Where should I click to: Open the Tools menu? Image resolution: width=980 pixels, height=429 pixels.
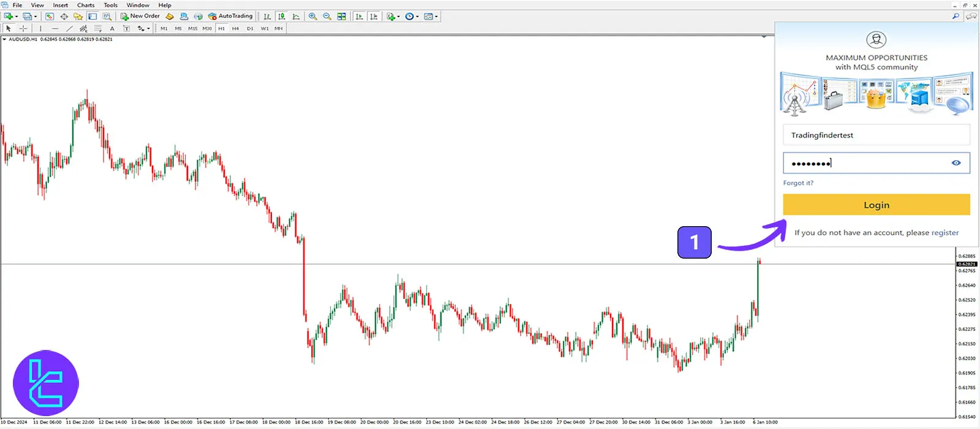[110, 5]
